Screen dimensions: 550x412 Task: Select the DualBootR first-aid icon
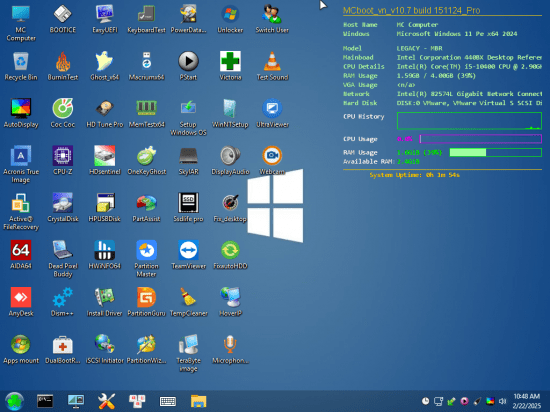(x=62, y=349)
